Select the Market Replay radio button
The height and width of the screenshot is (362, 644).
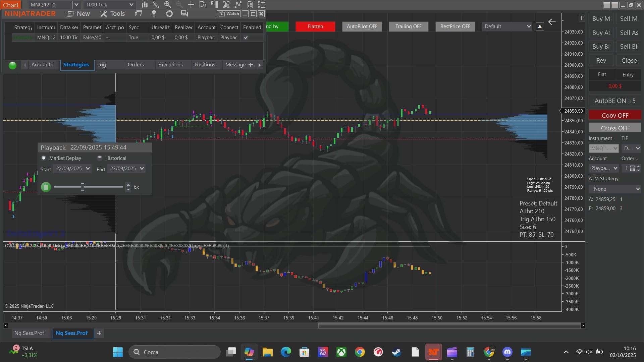(x=44, y=158)
